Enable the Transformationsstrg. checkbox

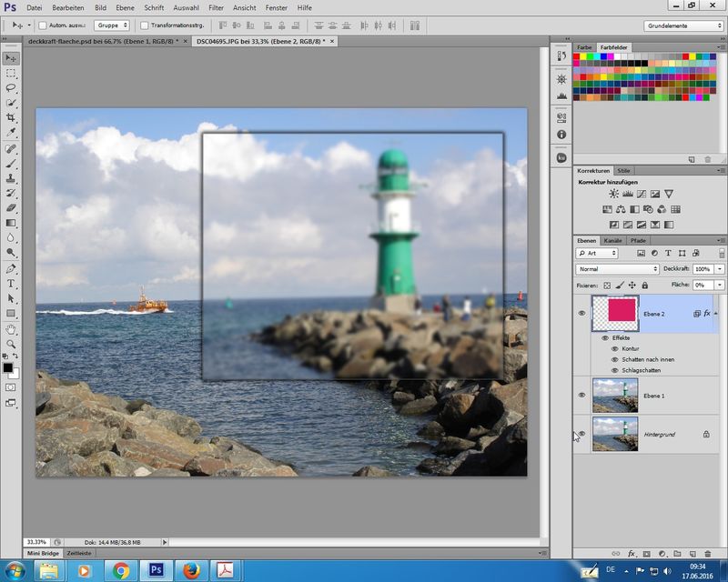[145, 25]
